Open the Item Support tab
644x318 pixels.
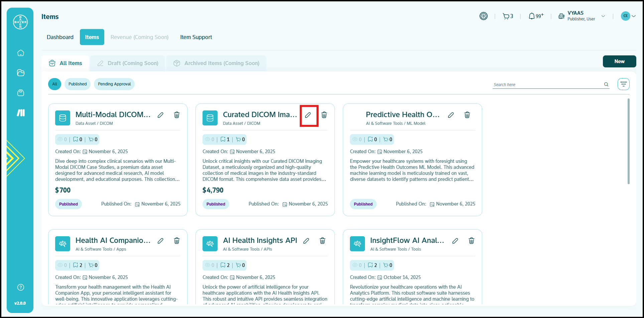196,37
